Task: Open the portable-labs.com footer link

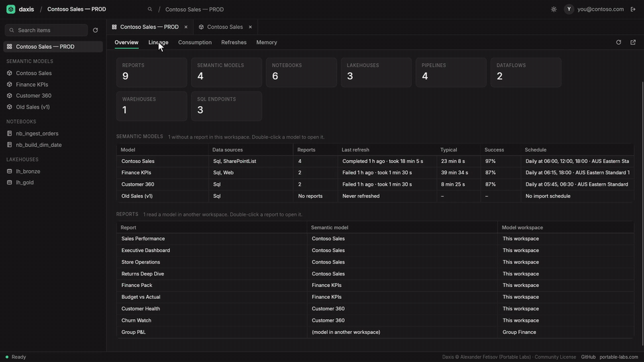Action: pyautogui.click(x=619, y=357)
